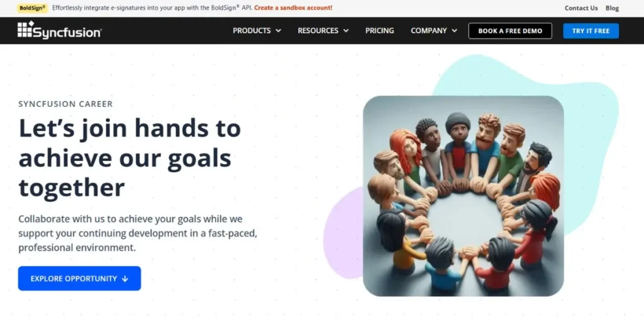644x322 pixels.
Task: Click the Explore Opportunity button
Action: click(79, 279)
